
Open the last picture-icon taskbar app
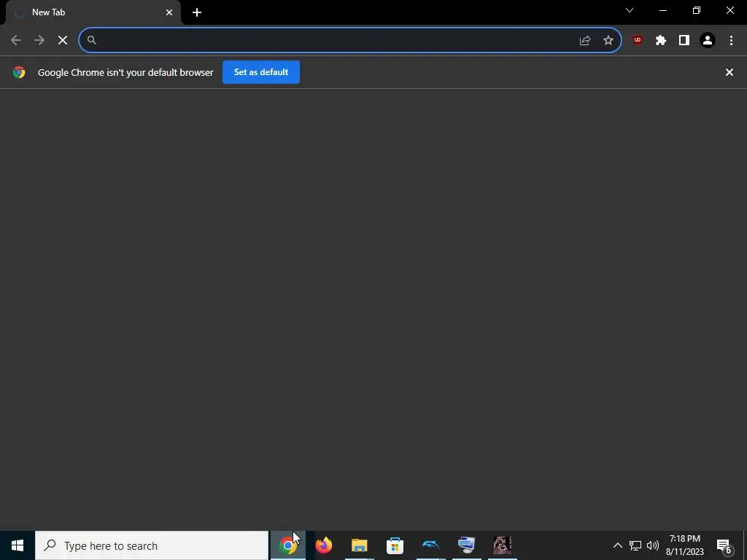click(502, 545)
